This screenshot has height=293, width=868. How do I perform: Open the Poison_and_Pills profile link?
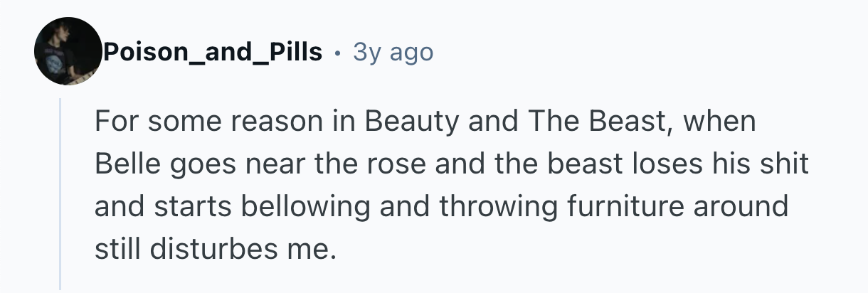pyautogui.click(x=213, y=52)
